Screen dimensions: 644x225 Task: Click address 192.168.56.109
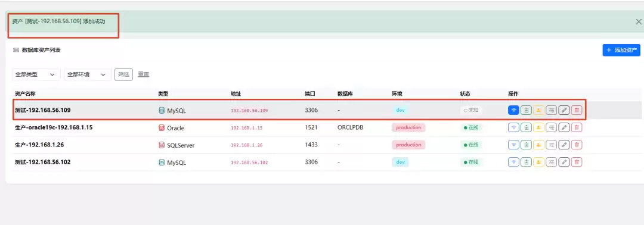coord(249,111)
